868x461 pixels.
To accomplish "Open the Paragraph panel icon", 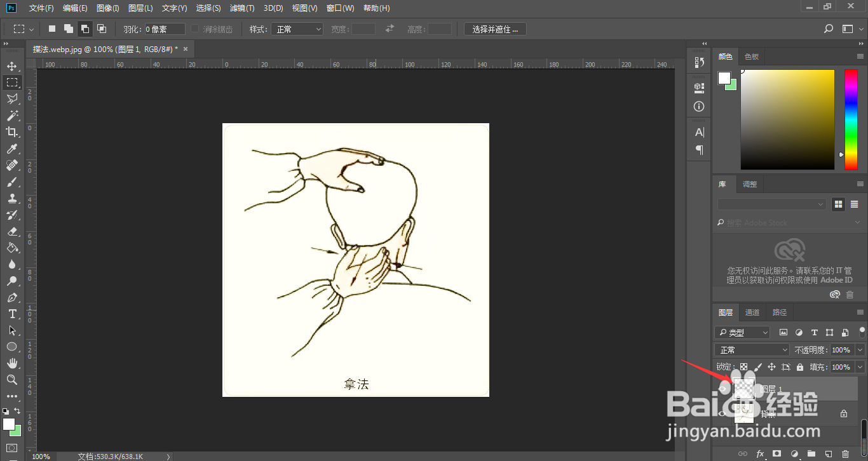I will [699, 150].
